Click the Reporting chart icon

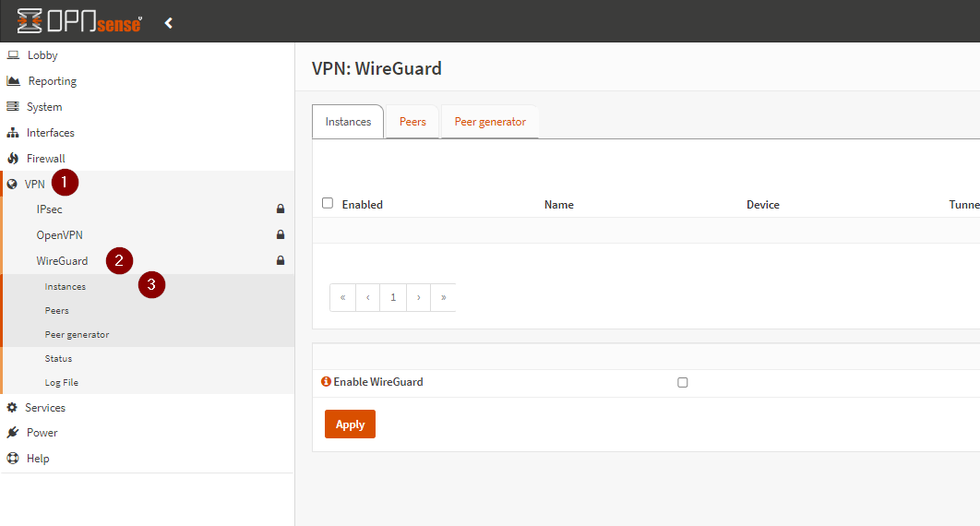click(13, 81)
